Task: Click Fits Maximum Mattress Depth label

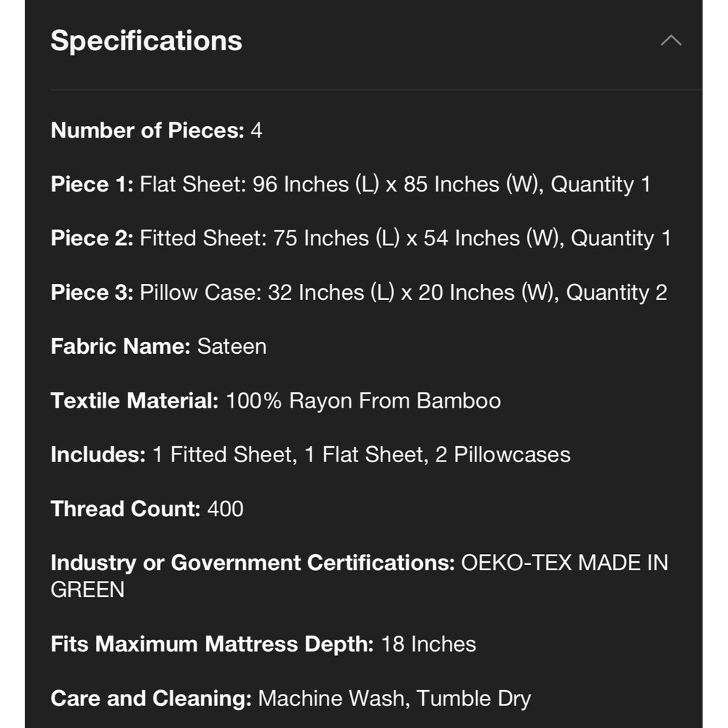Action: tap(212, 644)
